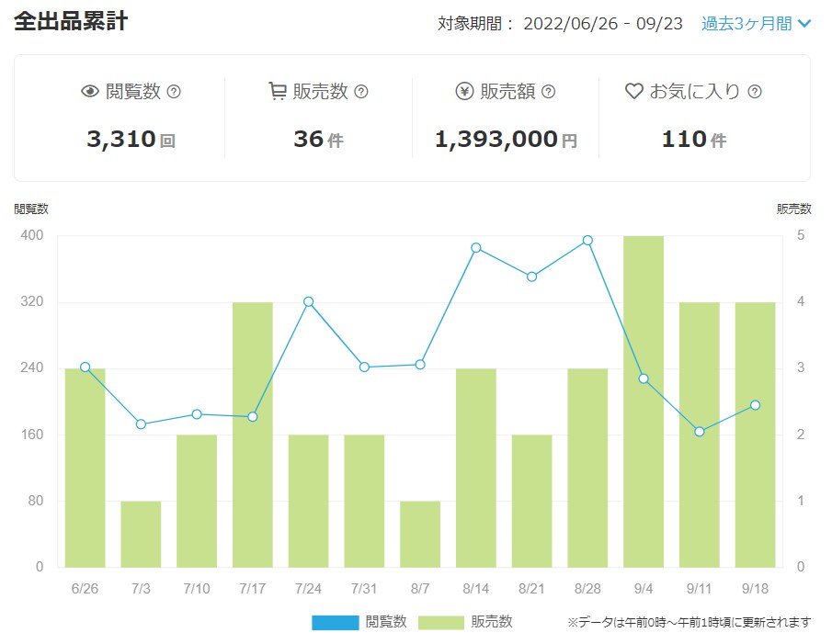Click the 7/24 line chart point
This screenshot has width=832, height=644.
[x=308, y=301]
